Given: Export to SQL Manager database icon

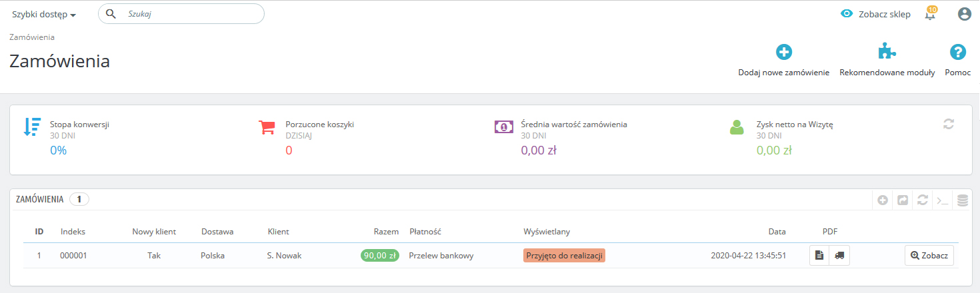Looking at the screenshot, I should click(x=962, y=200).
